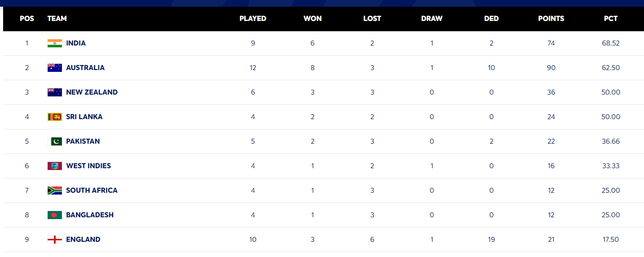Image resolution: width=644 pixels, height=257 pixels.
Task: Click the India flag icon
Action: pyautogui.click(x=55, y=43)
